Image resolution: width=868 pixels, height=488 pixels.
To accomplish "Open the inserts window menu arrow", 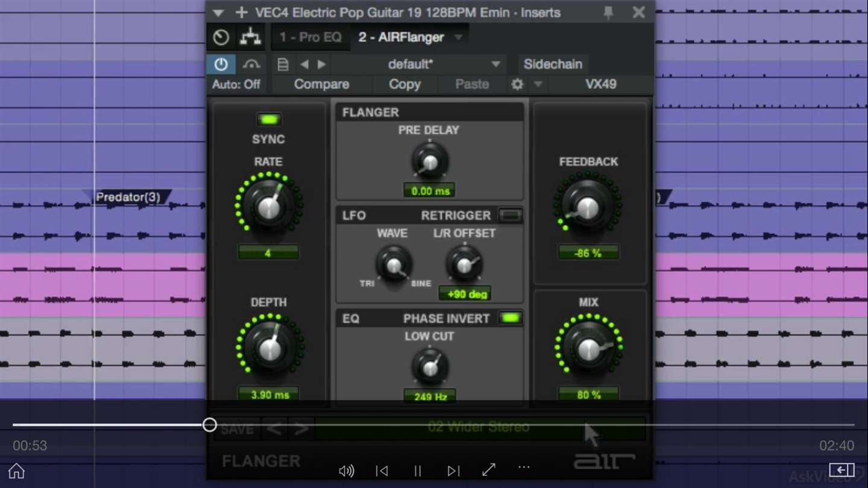I will 218,13.
